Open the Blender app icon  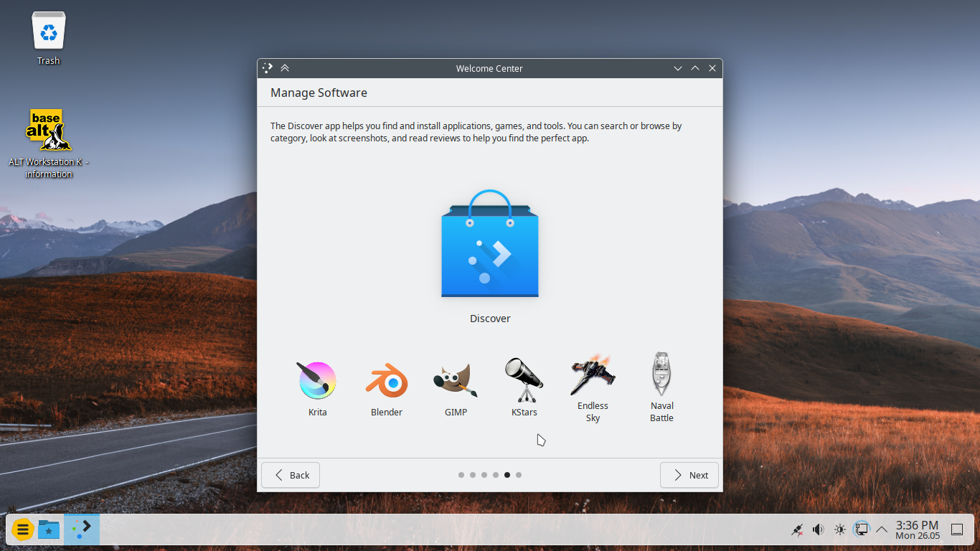point(387,381)
